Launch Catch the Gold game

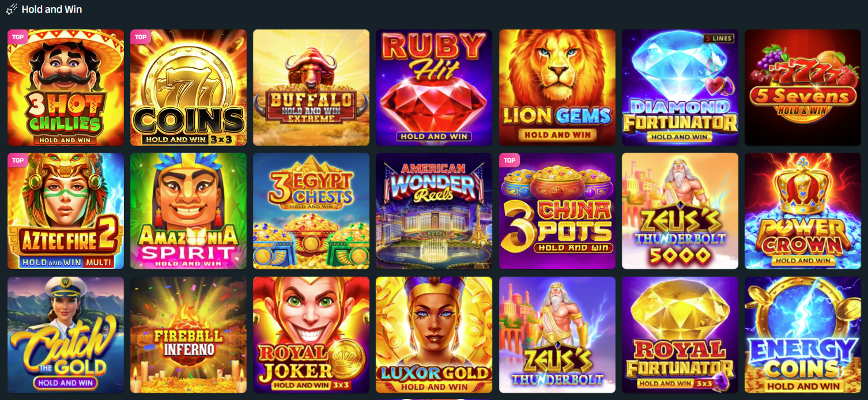[x=66, y=335]
